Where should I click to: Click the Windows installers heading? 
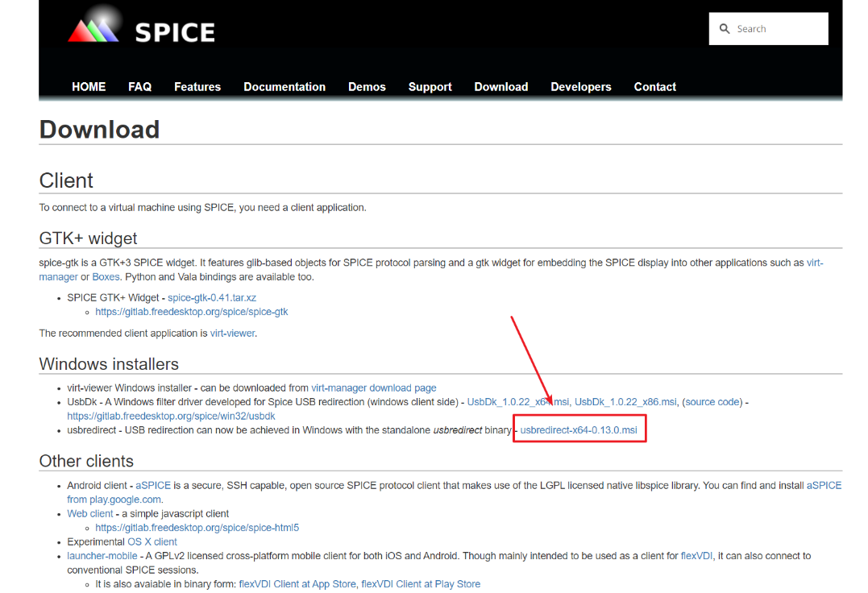click(109, 364)
